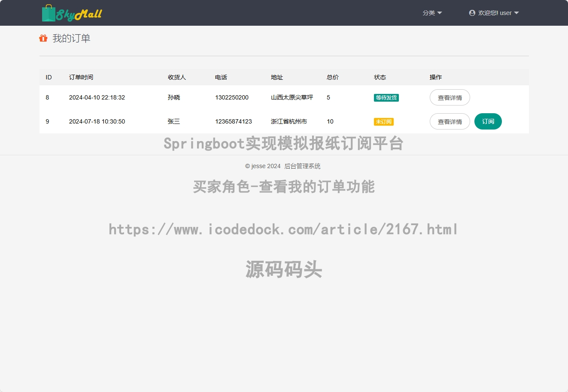The width and height of the screenshot is (568, 392).
Task: Click the 我的订单 page heading
Action: click(x=71, y=38)
